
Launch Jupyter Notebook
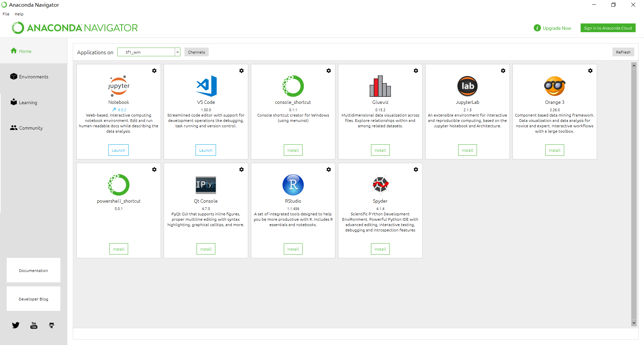(x=118, y=150)
